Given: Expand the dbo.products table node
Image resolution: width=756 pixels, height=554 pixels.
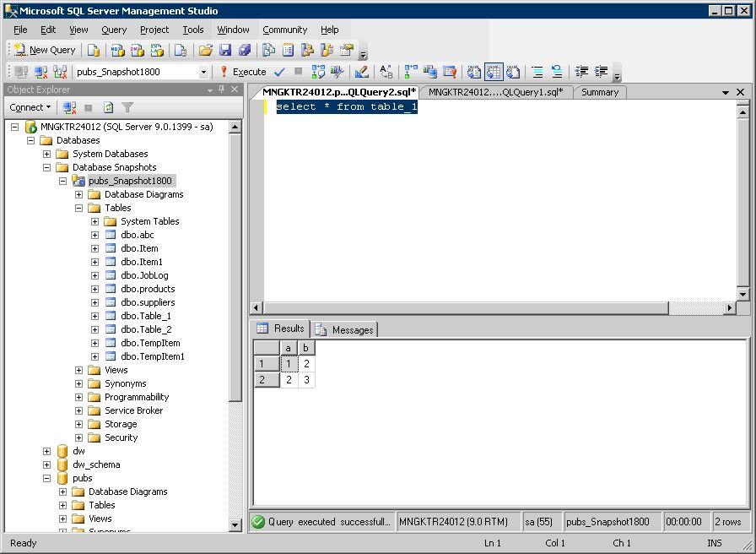Looking at the screenshot, I should point(94,288).
